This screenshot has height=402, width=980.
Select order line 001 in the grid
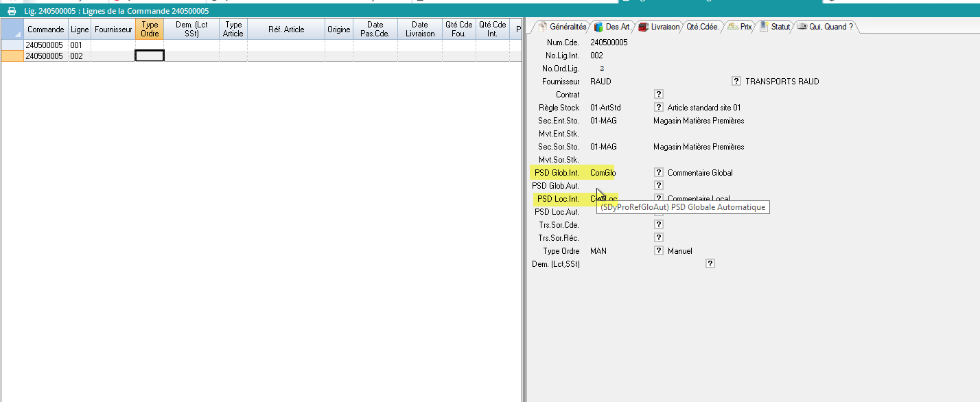[x=80, y=45]
